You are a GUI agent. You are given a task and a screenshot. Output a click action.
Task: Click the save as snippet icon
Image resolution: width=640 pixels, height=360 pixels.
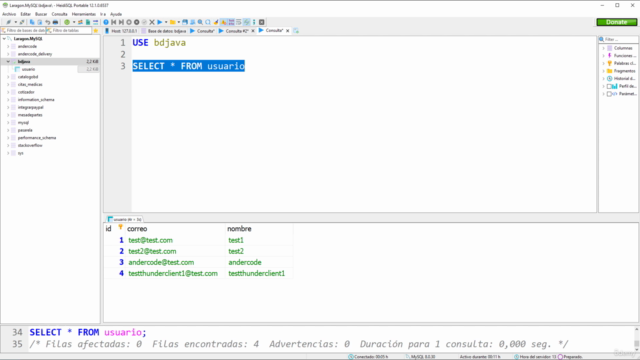(x=193, y=22)
